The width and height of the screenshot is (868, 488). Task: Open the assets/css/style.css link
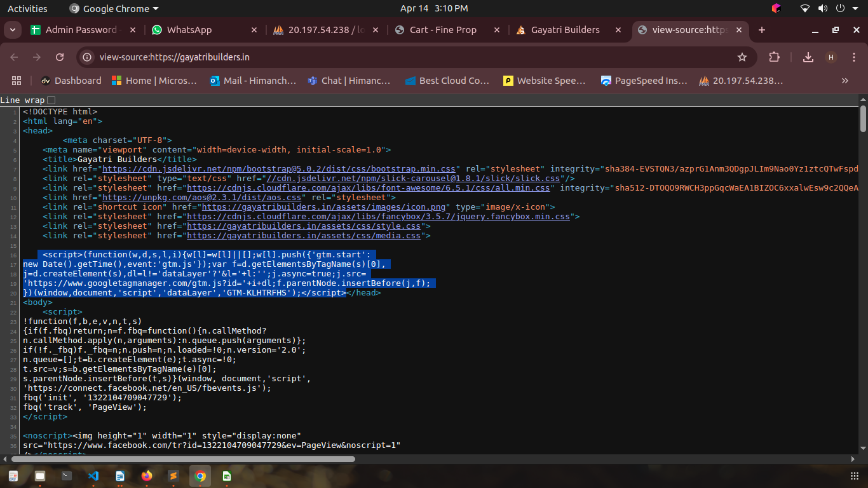pyautogui.click(x=304, y=226)
